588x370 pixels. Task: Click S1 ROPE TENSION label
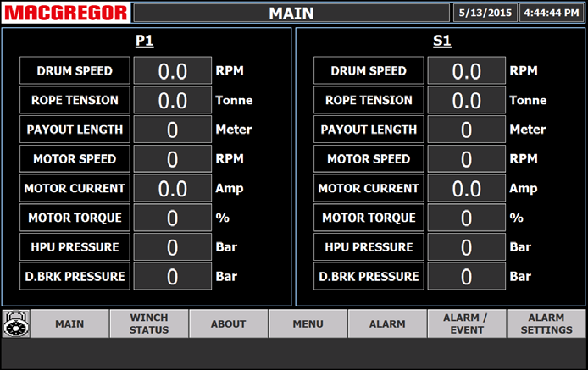(369, 100)
